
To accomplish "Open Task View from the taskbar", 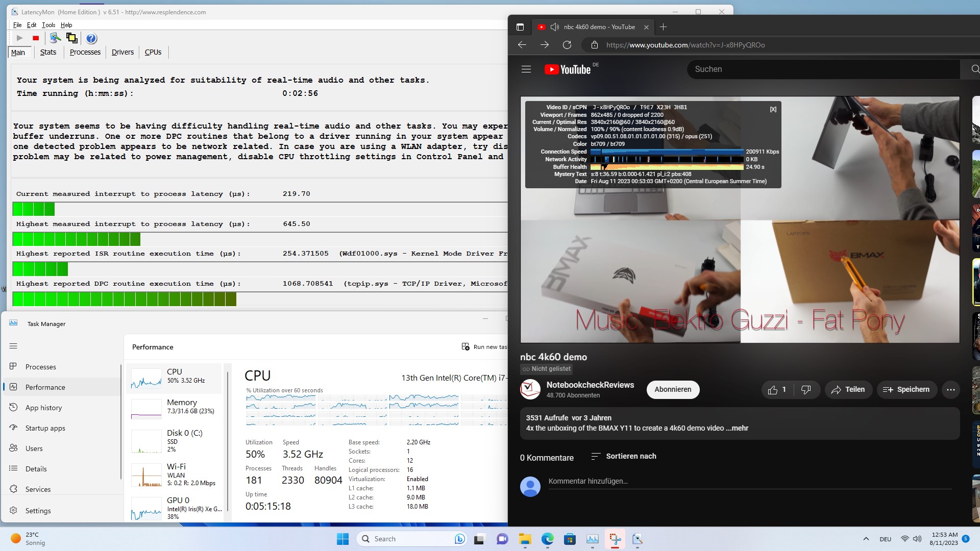I will pos(479,539).
